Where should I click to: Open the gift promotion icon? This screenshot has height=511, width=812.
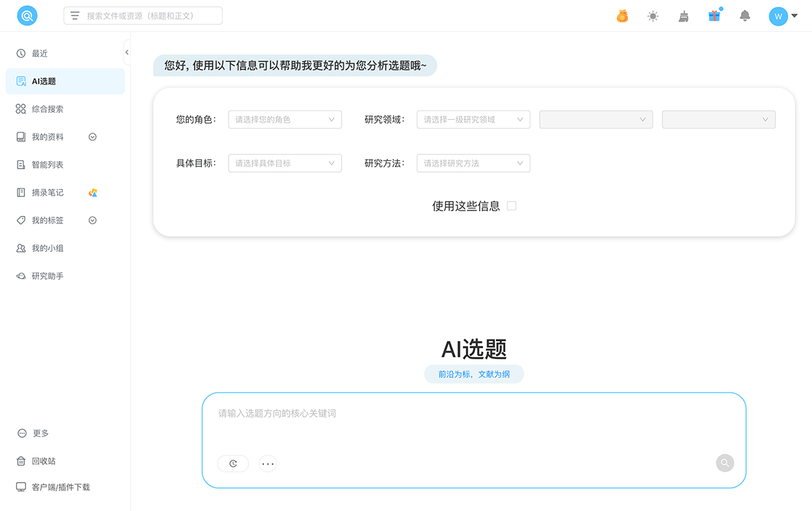714,15
